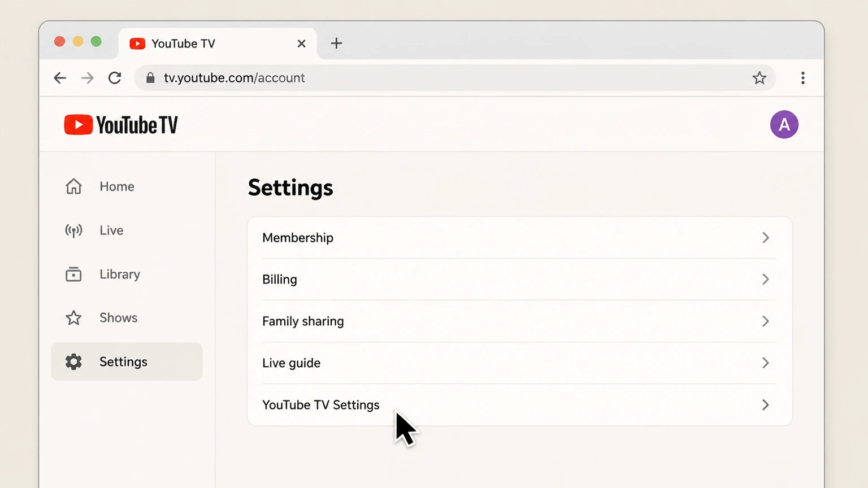Open the account avatar labeled A
Image resolution: width=868 pixels, height=488 pixels.
coord(784,125)
